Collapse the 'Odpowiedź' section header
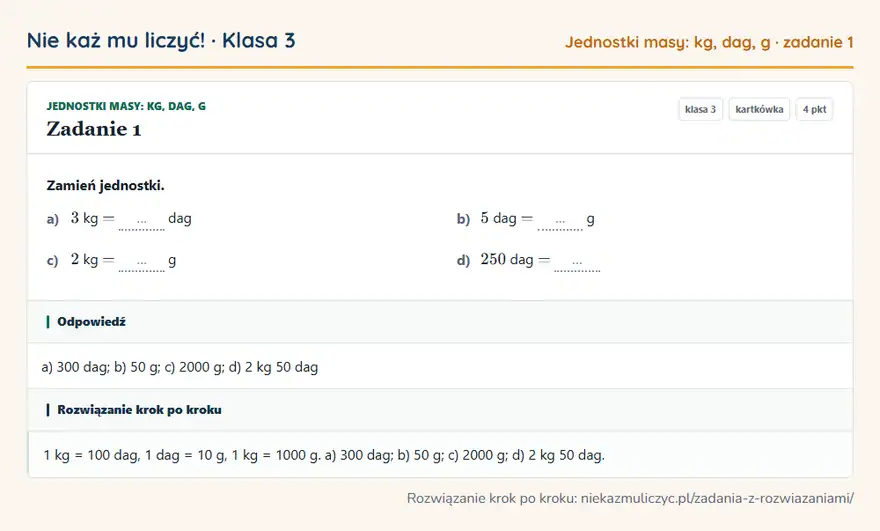880x531 pixels. 440,322
